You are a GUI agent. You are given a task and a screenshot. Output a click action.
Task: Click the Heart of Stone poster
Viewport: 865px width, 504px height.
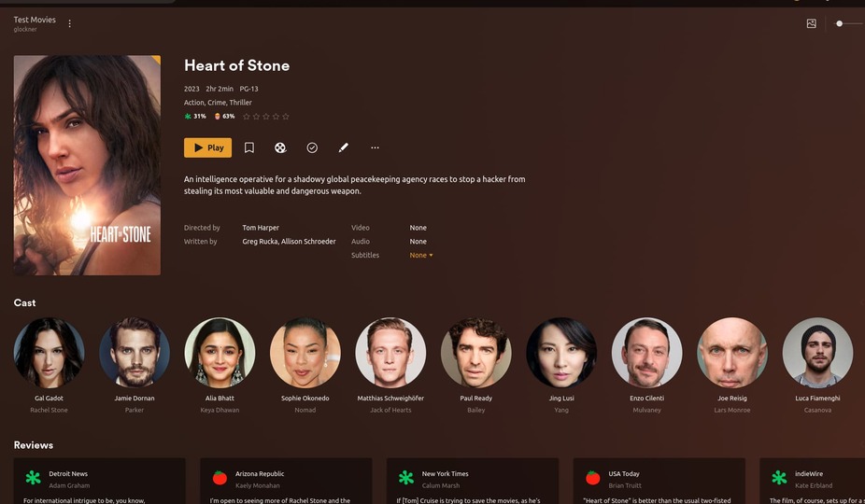pos(87,165)
